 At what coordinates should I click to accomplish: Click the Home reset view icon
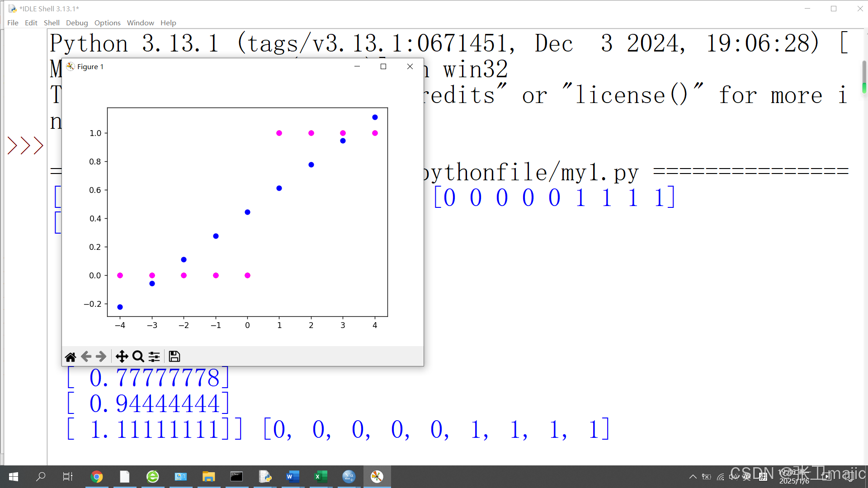point(71,357)
